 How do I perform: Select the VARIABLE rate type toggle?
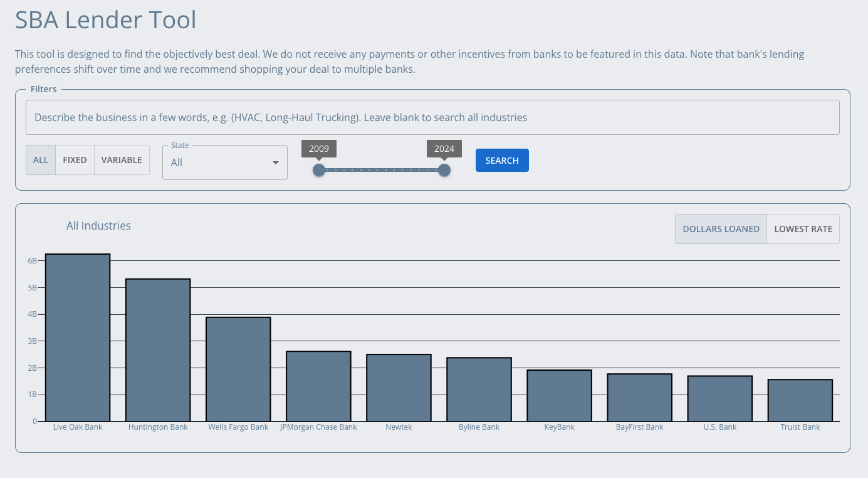[x=122, y=160]
